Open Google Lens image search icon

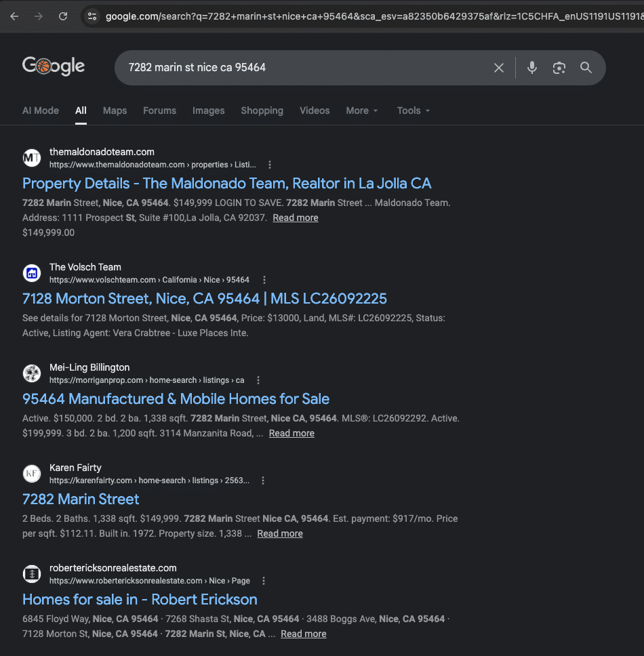click(559, 68)
